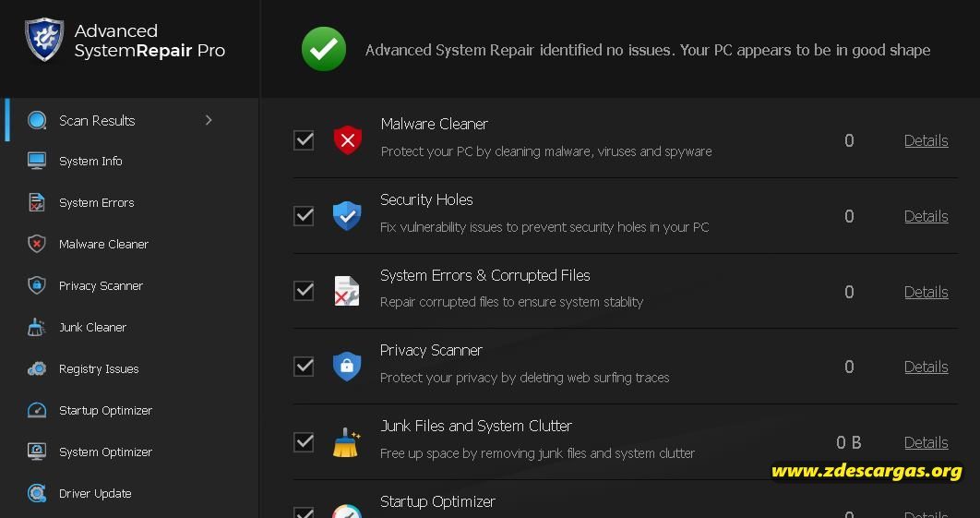Open Details for Security Holes
This screenshot has width=980, height=518.
coord(926,216)
